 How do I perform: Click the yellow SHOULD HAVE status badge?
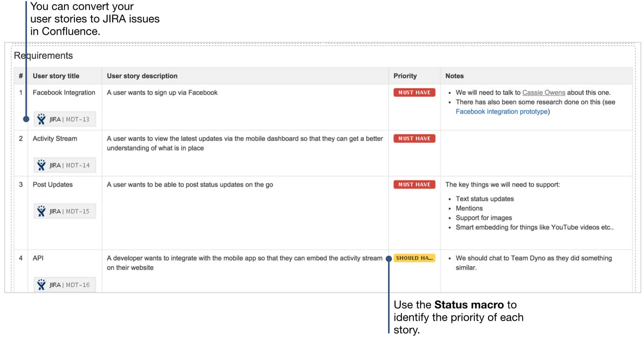click(x=414, y=258)
